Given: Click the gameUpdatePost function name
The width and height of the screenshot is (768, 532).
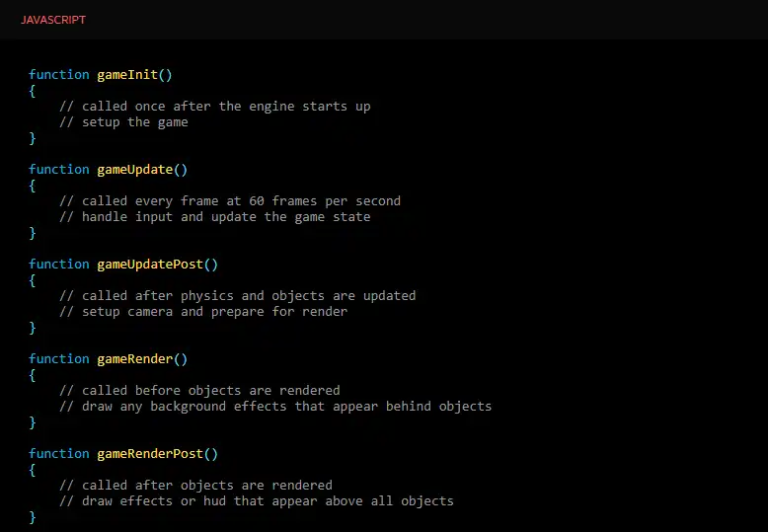Looking at the screenshot, I should click(x=150, y=265).
